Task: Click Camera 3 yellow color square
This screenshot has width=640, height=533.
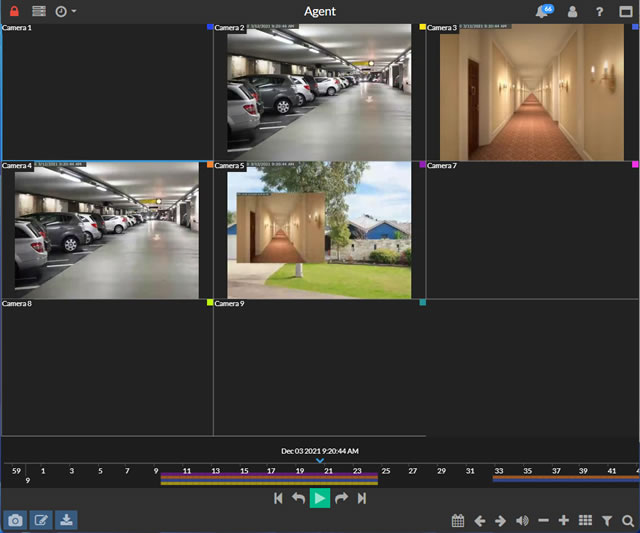Action: (423, 27)
